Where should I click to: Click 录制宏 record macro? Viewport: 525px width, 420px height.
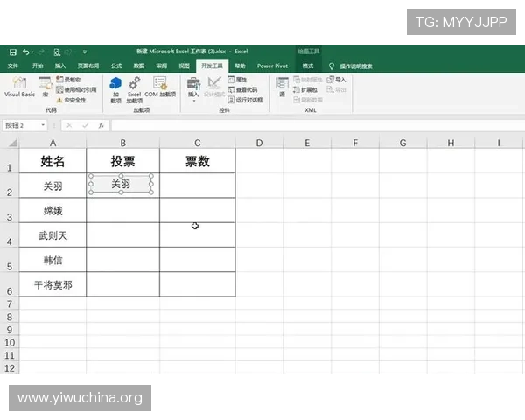coord(68,80)
